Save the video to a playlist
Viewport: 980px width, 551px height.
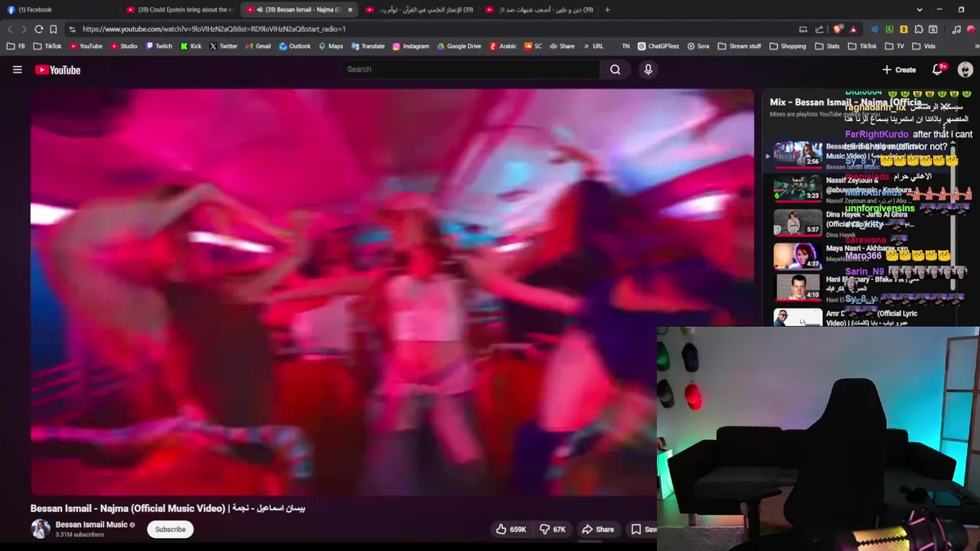point(643,529)
